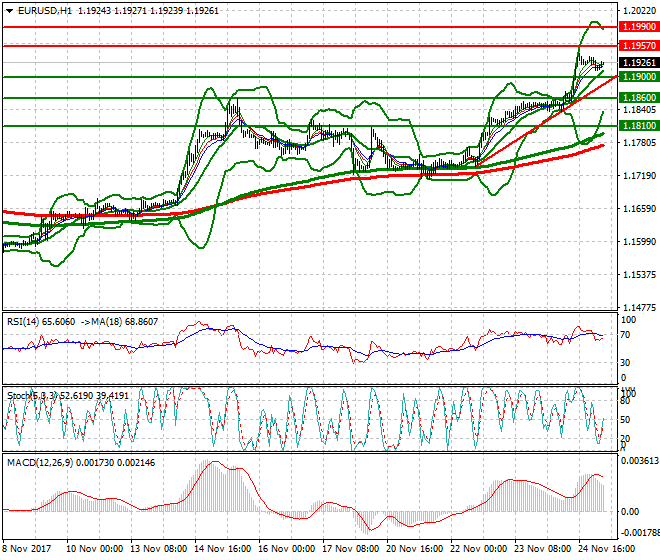Click the 1.17805 price scale value
Screen dimensions: 660x560
point(639,143)
